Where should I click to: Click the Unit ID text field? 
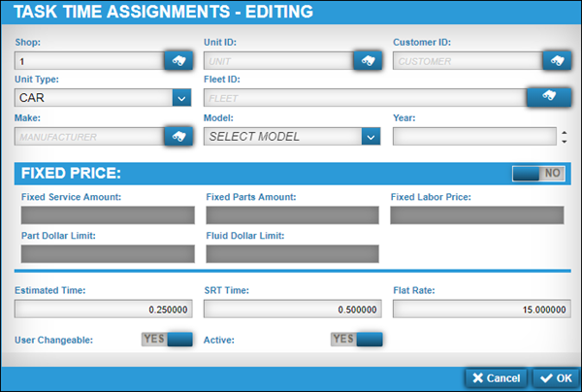(x=278, y=60)
